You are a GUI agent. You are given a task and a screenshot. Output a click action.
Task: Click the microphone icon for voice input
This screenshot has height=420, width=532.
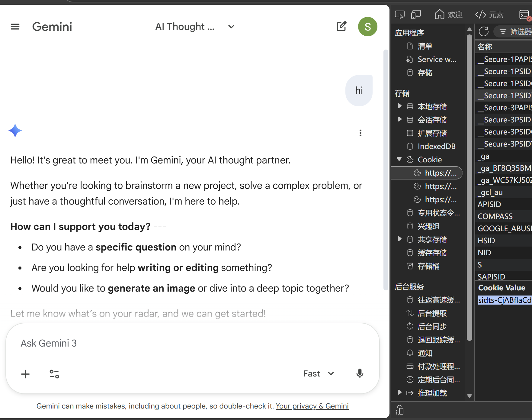tap(360, 373)
